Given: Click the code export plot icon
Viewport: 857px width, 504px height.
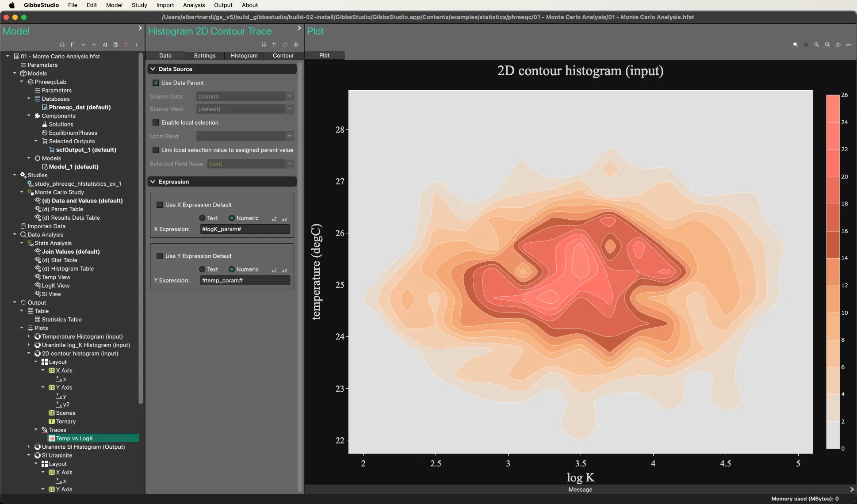Looking at the screenshot, I should 849,45.
